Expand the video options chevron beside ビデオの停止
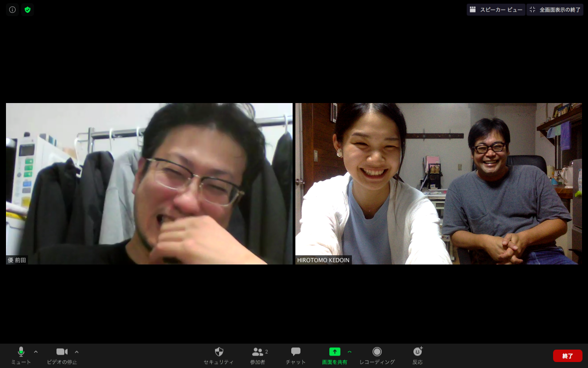 (x=77, y=352)
